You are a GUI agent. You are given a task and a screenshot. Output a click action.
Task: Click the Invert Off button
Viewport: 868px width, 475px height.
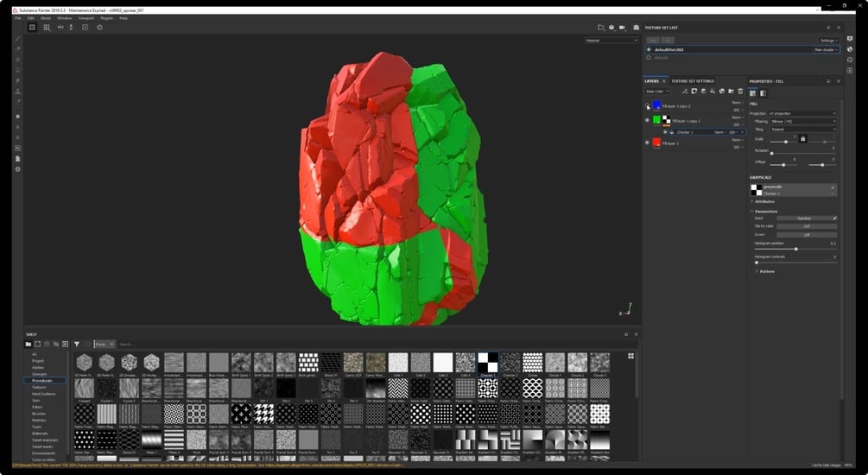[x=807, y=235]
